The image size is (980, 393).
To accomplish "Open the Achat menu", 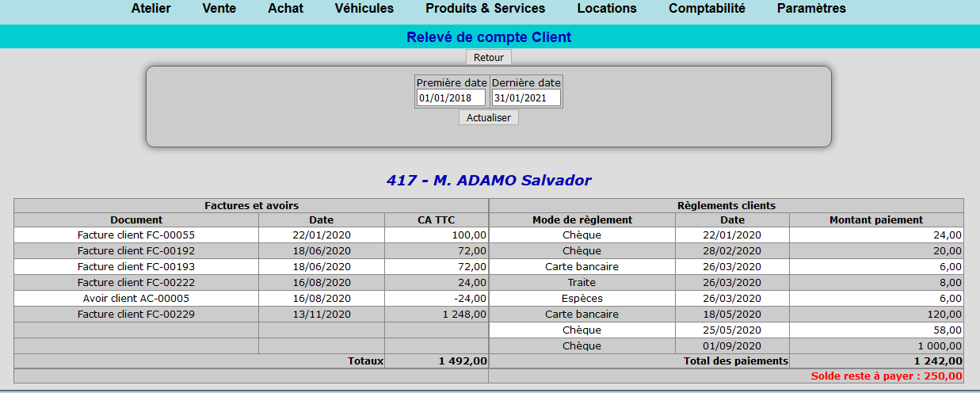I will click(285, 9).
